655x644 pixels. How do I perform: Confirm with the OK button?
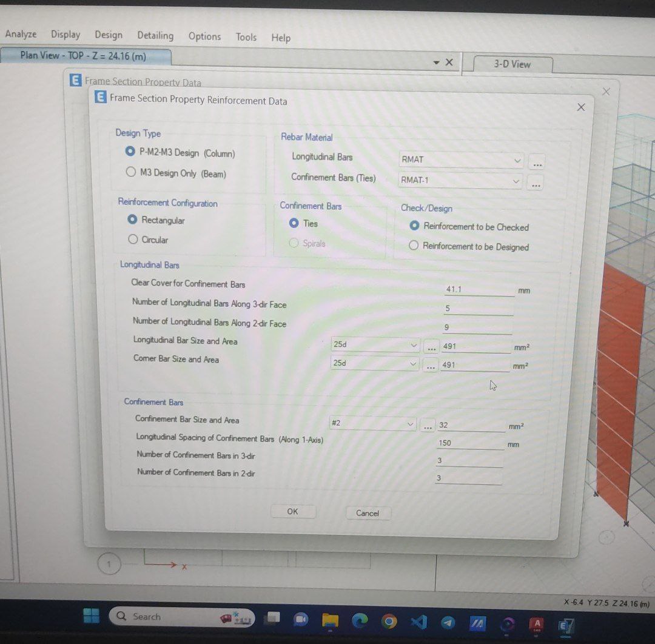293,511
